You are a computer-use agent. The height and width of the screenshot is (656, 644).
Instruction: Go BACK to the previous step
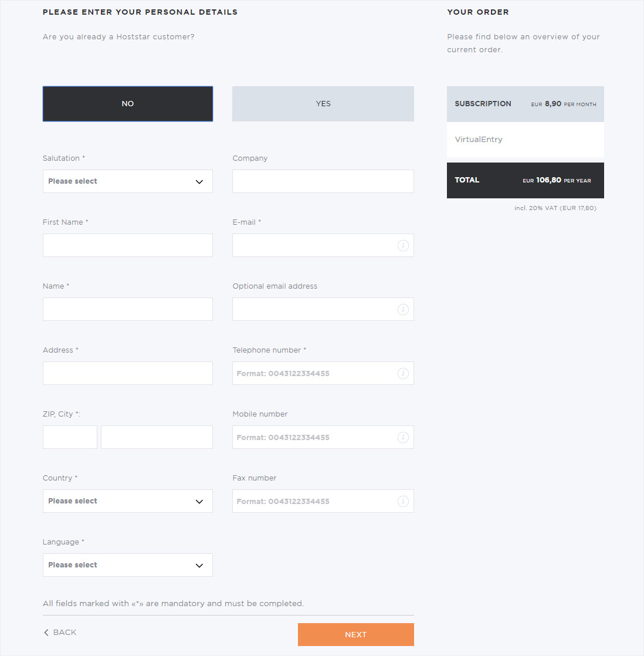pos(60,632)
